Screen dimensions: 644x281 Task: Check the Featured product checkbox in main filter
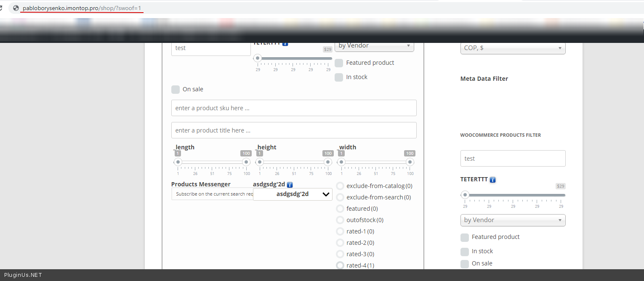[x=339, y=63]
